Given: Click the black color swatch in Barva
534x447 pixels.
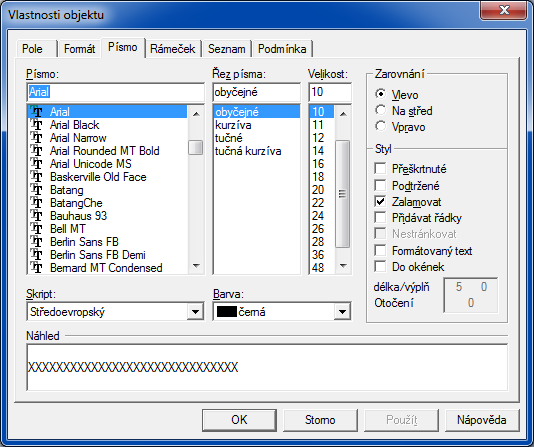Looking at the screenshot, I should (226, 312).
